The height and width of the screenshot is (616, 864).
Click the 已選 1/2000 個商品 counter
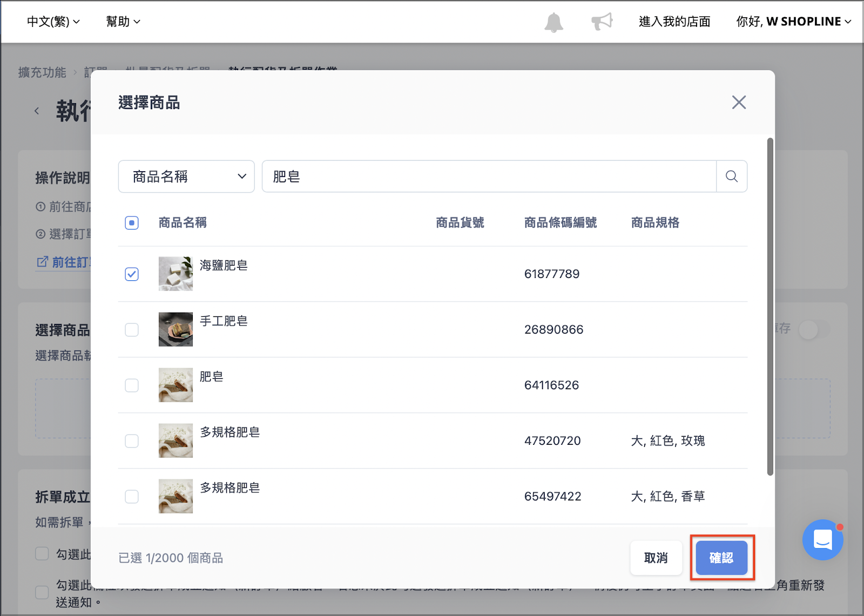point(171,558)
